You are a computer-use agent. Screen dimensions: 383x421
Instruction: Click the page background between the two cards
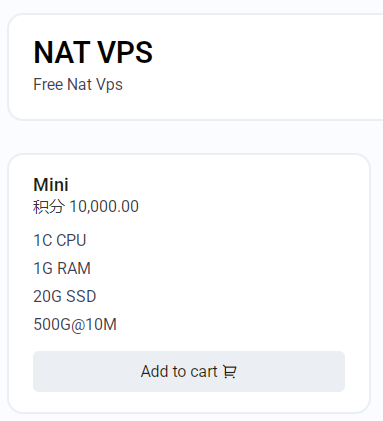(x=191, y=137)
